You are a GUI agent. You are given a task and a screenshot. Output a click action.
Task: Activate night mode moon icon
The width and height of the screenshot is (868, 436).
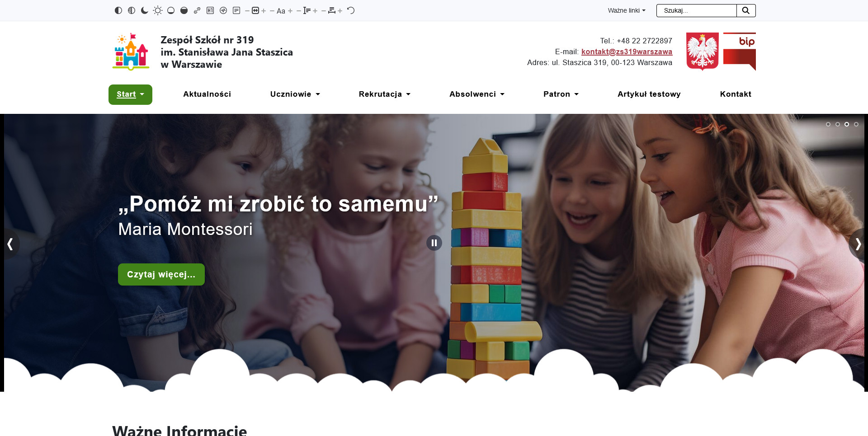[x=145, y=10]
